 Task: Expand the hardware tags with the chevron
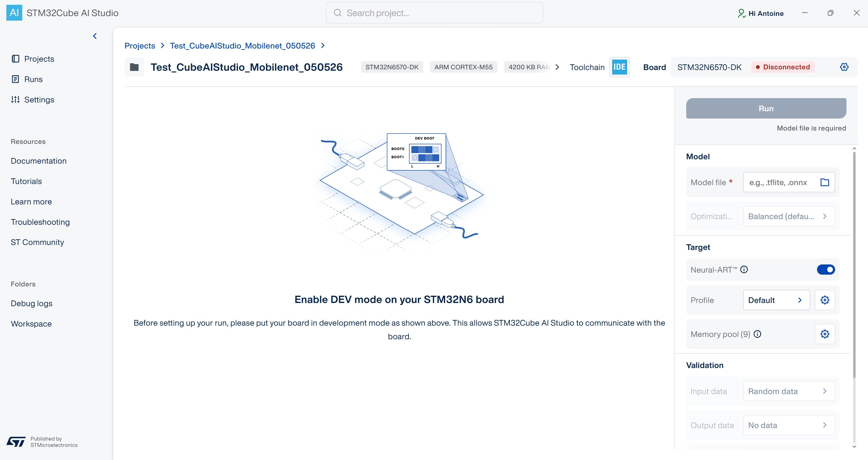557,67
